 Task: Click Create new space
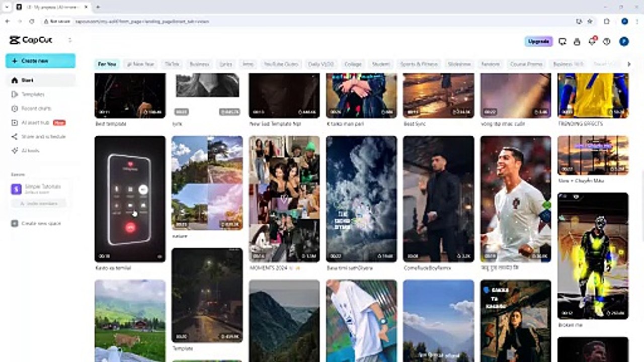(x=36, y=223)
